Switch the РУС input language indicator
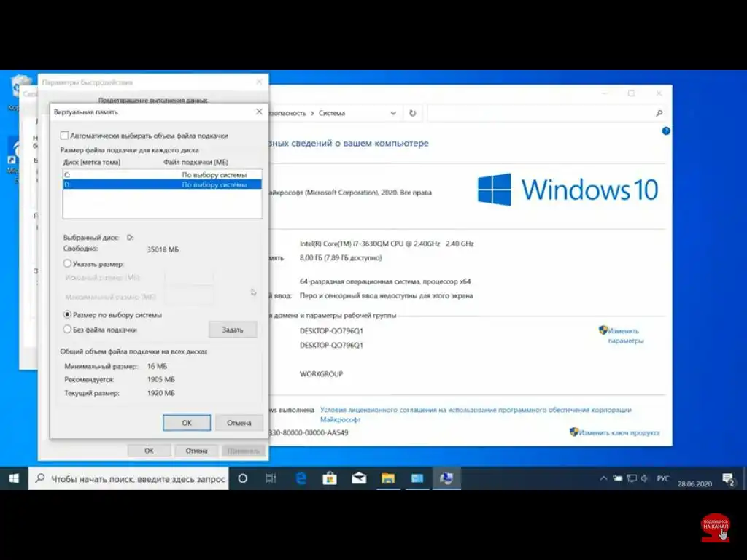747x560 pixels. click(662, 478)
